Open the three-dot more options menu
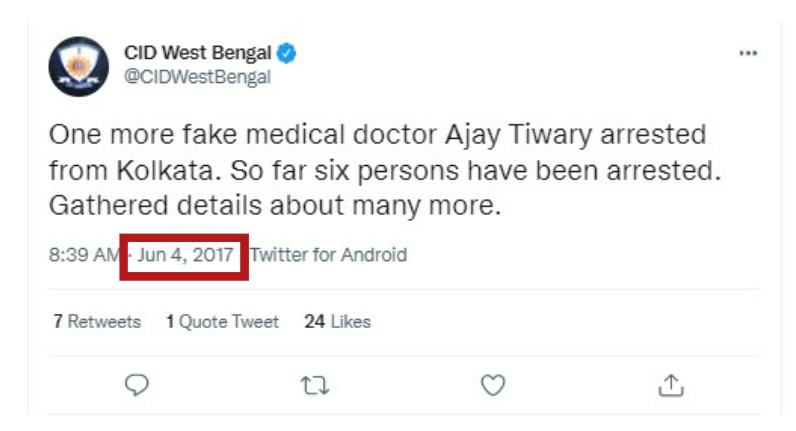 coord(747,53)
